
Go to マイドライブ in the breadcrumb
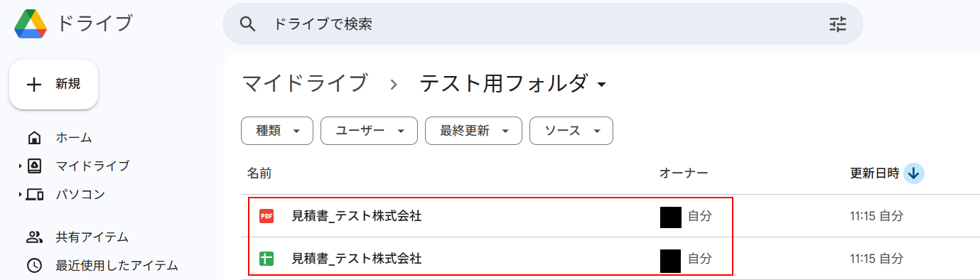coord(305,84)
